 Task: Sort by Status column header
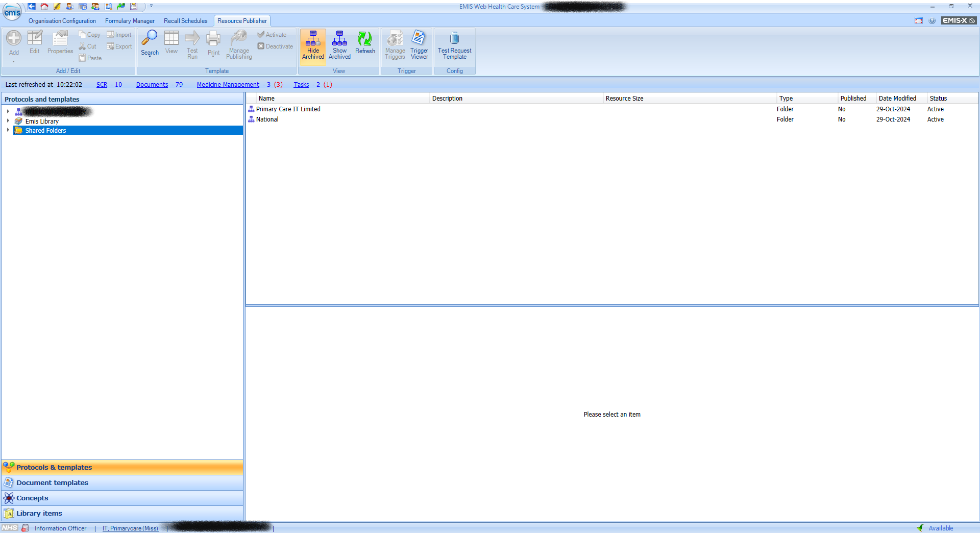pyautogui.click(x=952, y=99)
